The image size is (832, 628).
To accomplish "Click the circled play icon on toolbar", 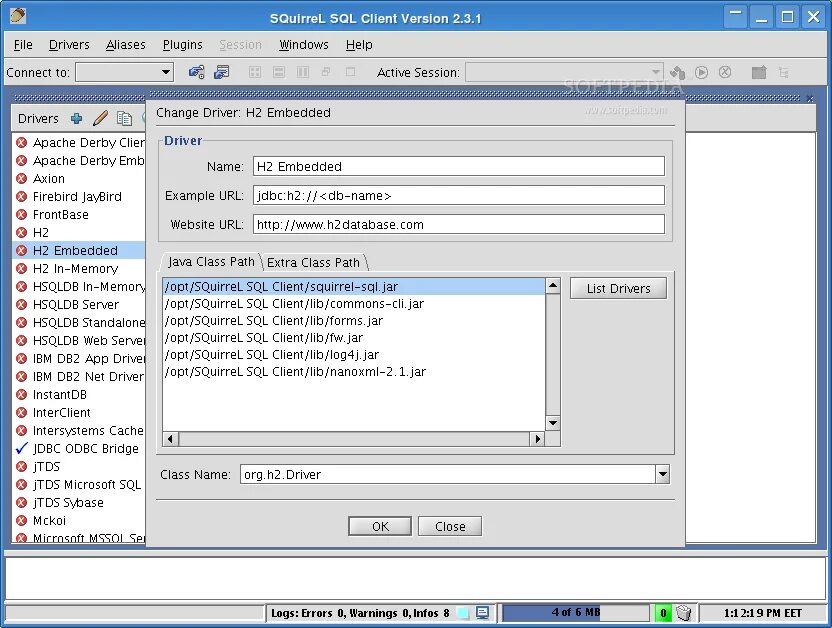I will [x=701, y=72].
